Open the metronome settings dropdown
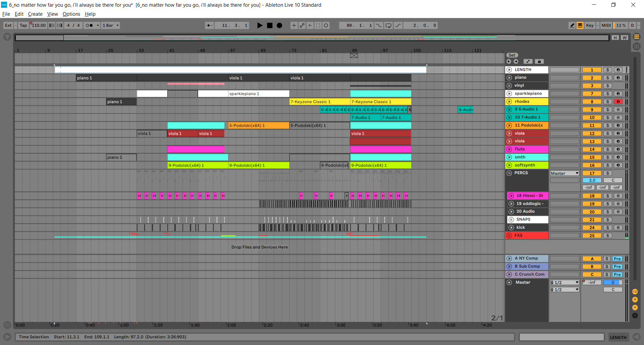The height and width of the screenshot is (345, 644). click(x=98, y=25)
